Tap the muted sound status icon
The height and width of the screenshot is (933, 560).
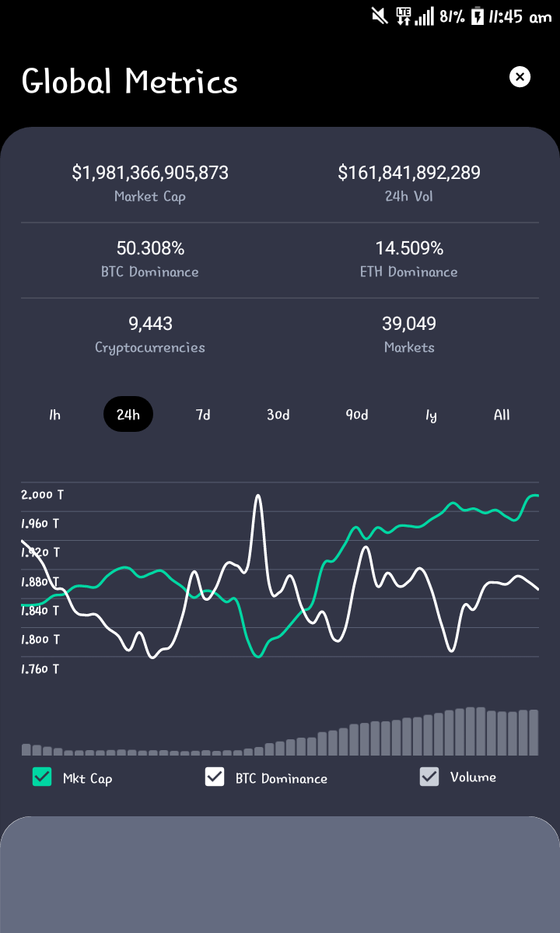[x=380, y=16]
